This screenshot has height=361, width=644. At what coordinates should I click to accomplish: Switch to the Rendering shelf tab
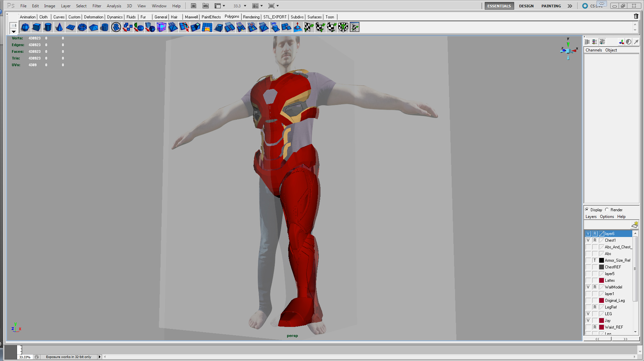[x=251, y=17]
